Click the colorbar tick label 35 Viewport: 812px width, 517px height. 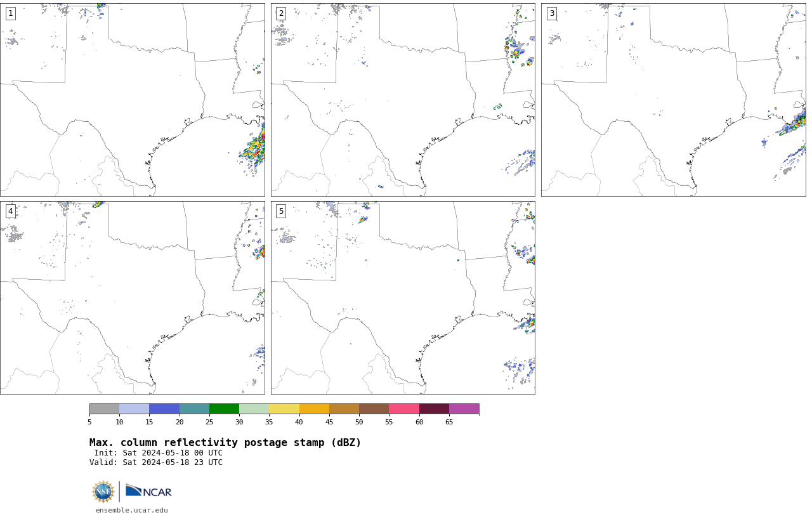tap(269, 422)
